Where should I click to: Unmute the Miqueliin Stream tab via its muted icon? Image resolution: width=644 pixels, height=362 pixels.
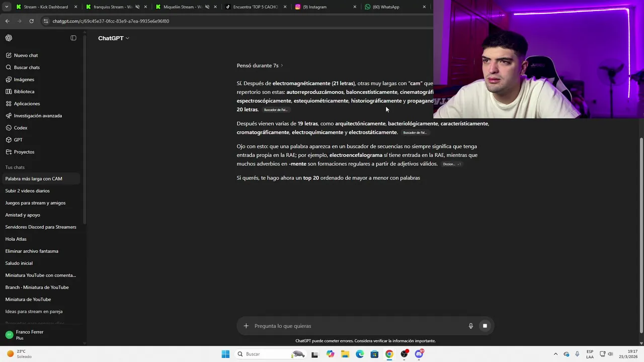pos(207,7)
